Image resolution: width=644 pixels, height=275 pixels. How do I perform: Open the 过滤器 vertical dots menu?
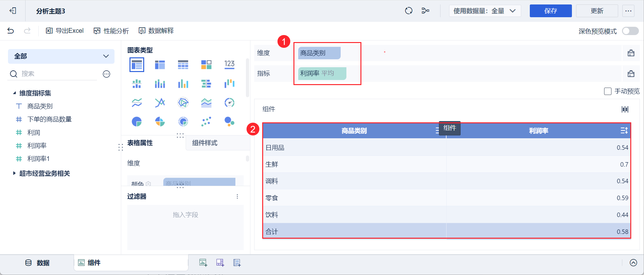[x=237, y=196]
